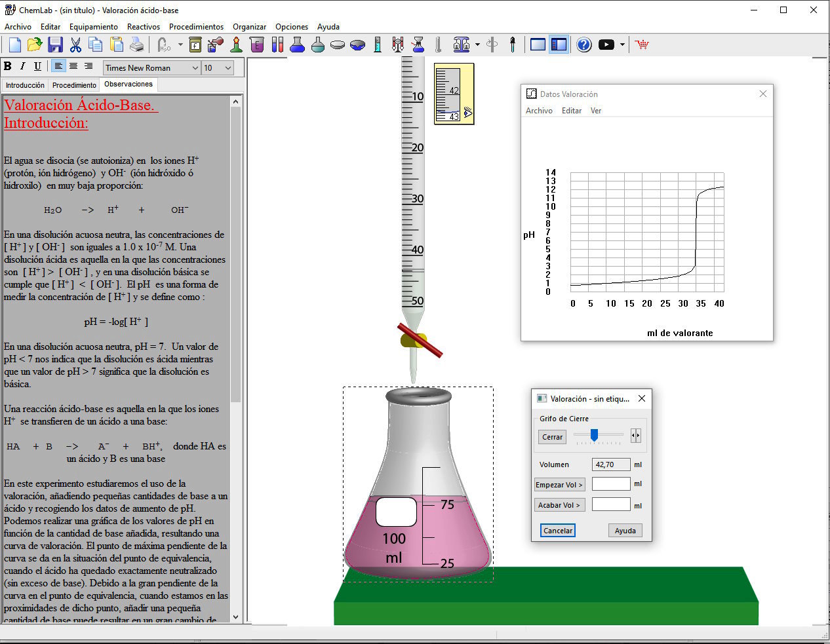Open the Archivo menu in ChemLab menu bar
This screenshot has width=830, height=644.
[x=18, y=27]
